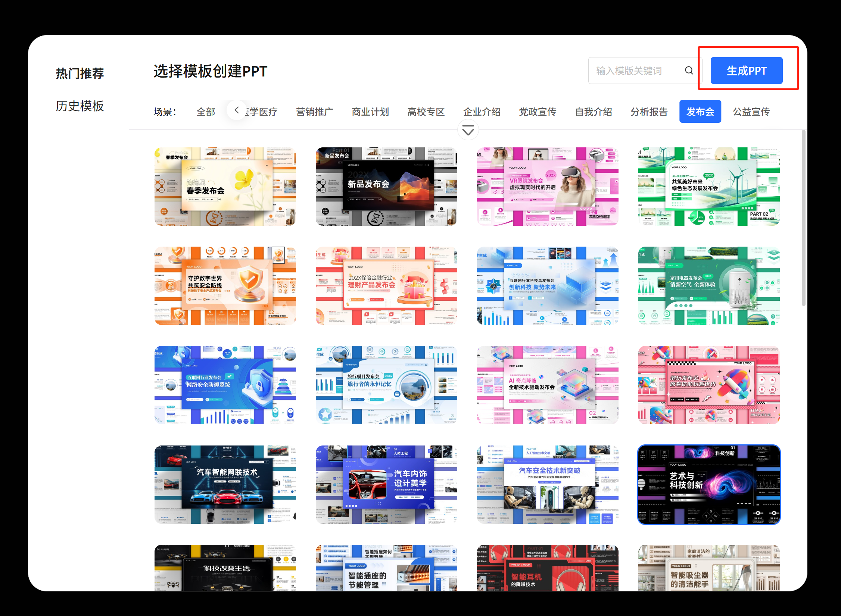Open 热门推荐 in the sidebar
Viewport: 841px width, 616px height.
pyautogui.click(x=80, y=73)
